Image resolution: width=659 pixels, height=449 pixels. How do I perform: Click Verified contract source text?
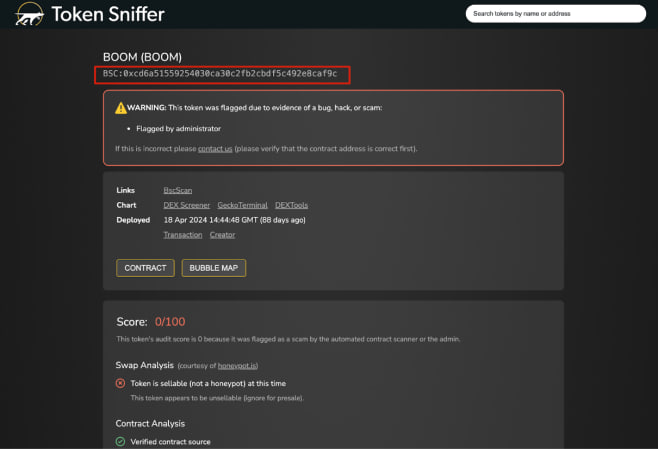tap(170, 442)
